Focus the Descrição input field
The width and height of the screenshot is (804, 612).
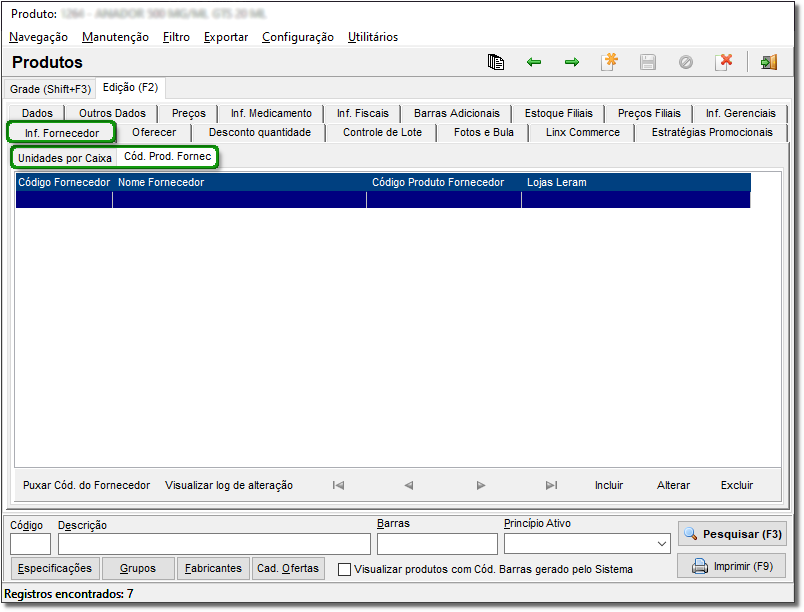coord(214,544)
